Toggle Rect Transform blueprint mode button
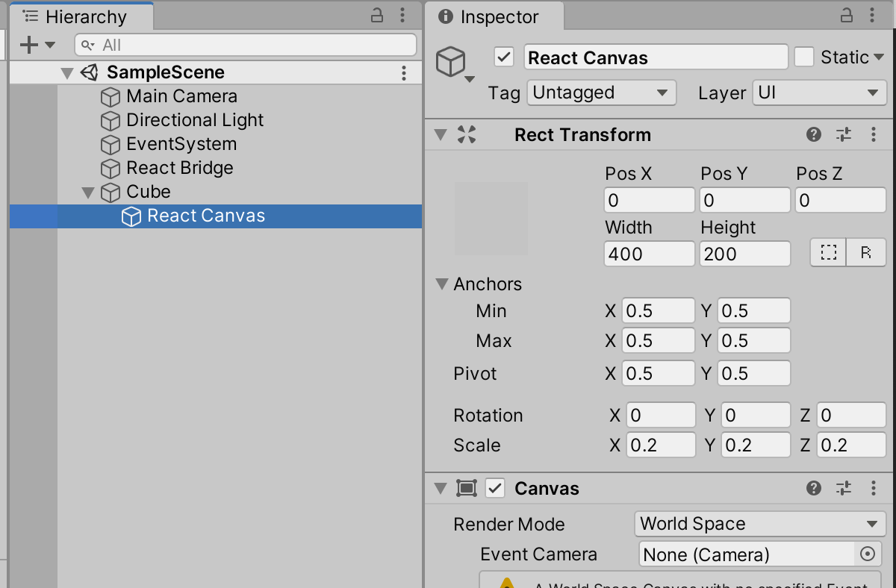Viewport: 896px width, 588px height. 829,253
